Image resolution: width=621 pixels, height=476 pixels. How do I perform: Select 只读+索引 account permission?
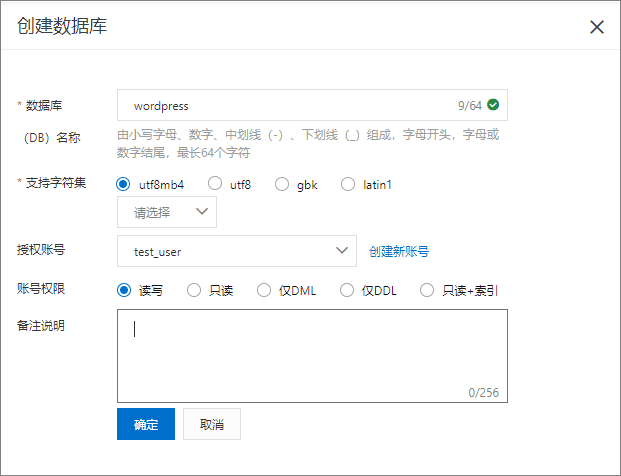(x=427, y=290)
